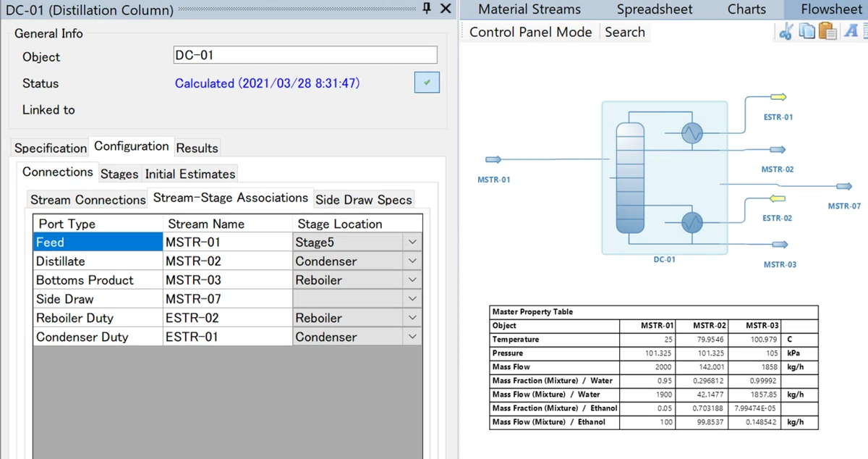This screenshot has height=459, width=868.
Task: Click the Cut scissors icon in Flowsheet toolbar
Action: pyautogui.click(x=786, y=32)
